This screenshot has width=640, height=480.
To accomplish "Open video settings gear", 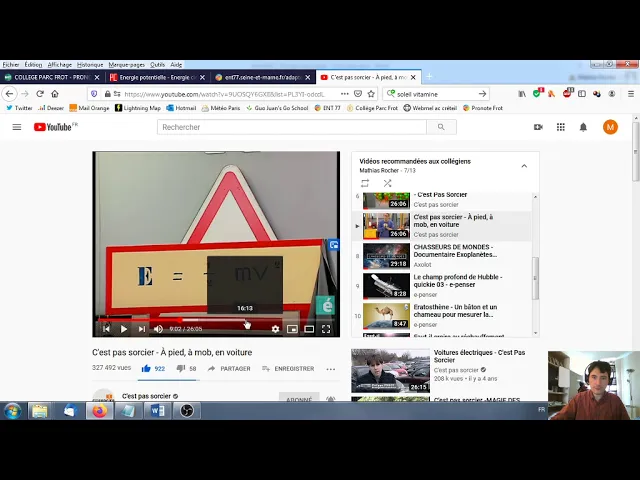I will pyautogui.click(x=276, y=329).
